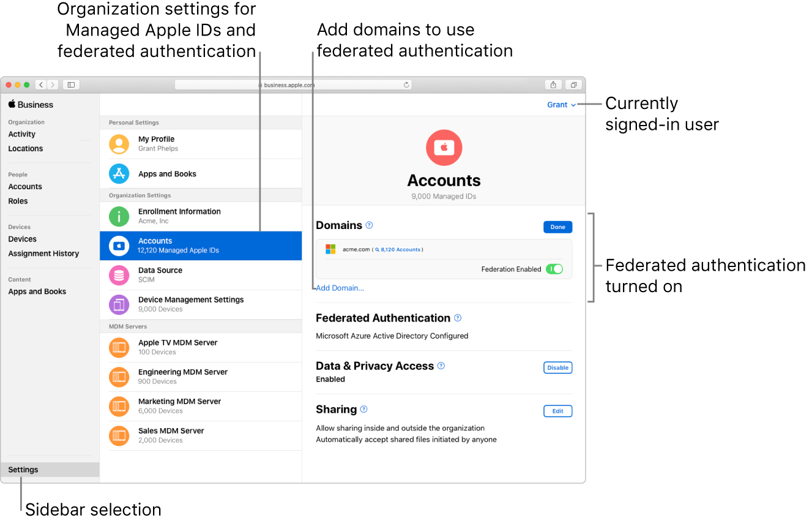This screenshot has height=523, width=812.
Task: Select My Profile Grant Phelps row
Action: pos(201,145)
